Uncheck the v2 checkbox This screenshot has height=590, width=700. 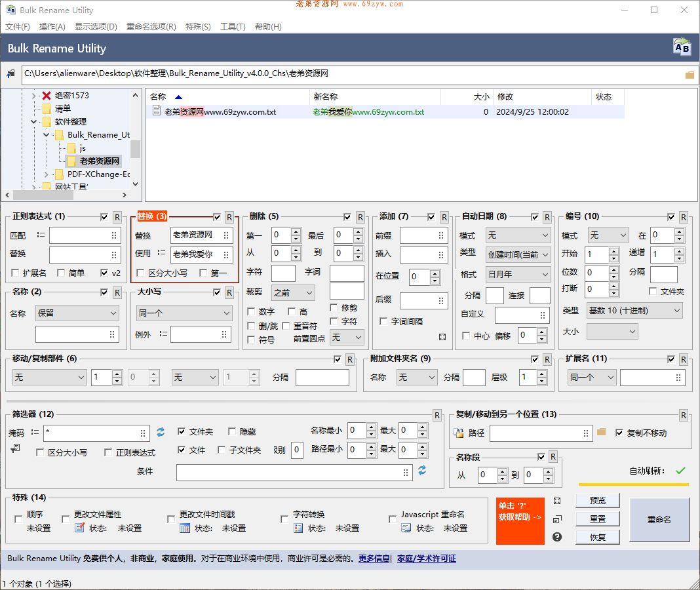pos(104,273)
